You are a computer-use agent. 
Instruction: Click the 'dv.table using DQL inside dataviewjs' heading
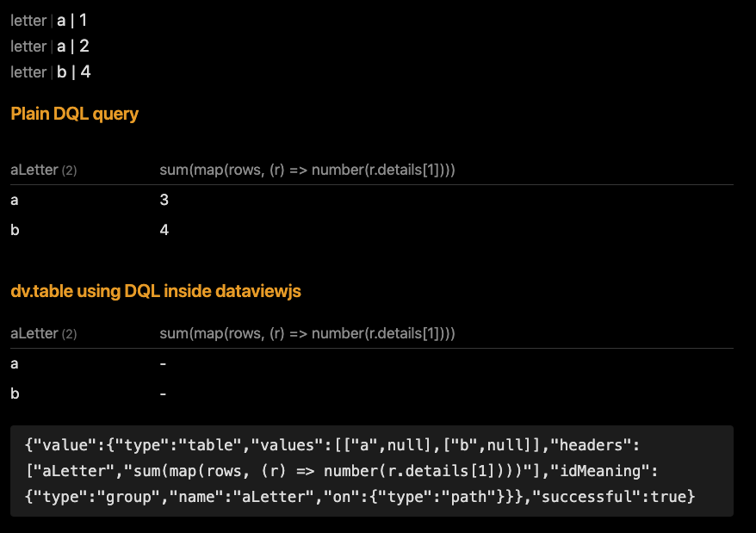tap(156, 291)
